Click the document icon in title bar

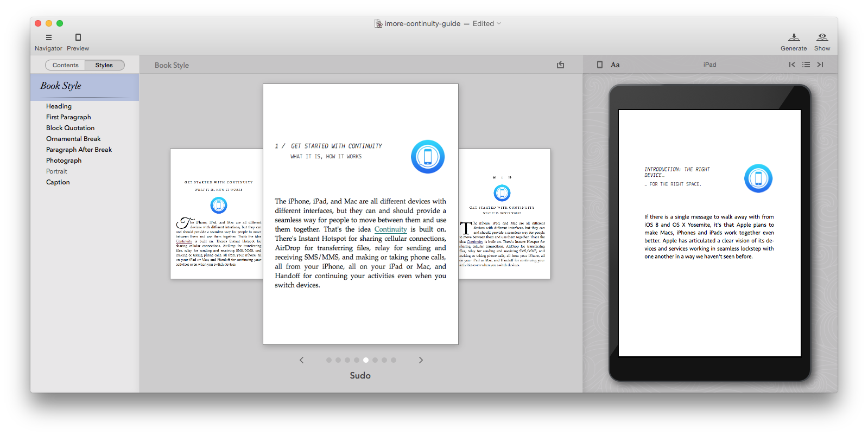point(378,24)
